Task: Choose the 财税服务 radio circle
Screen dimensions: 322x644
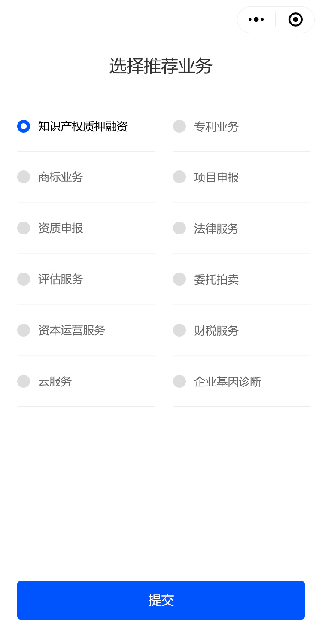Action: (x=179, y=330)
